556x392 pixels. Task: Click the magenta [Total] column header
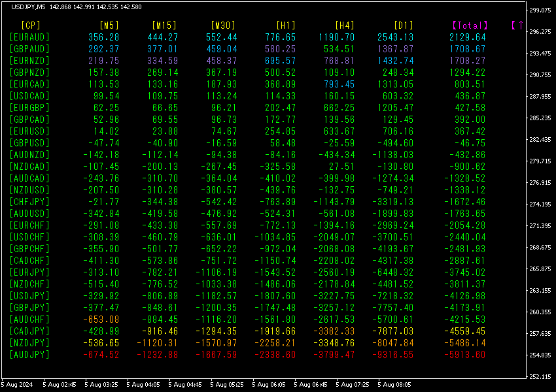(470, 25)
